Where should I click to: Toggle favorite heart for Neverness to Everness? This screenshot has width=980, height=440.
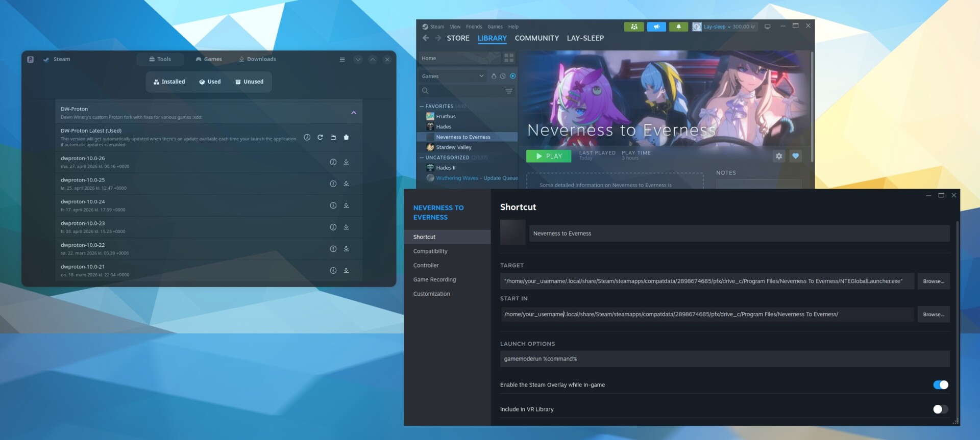click(795, 157)
